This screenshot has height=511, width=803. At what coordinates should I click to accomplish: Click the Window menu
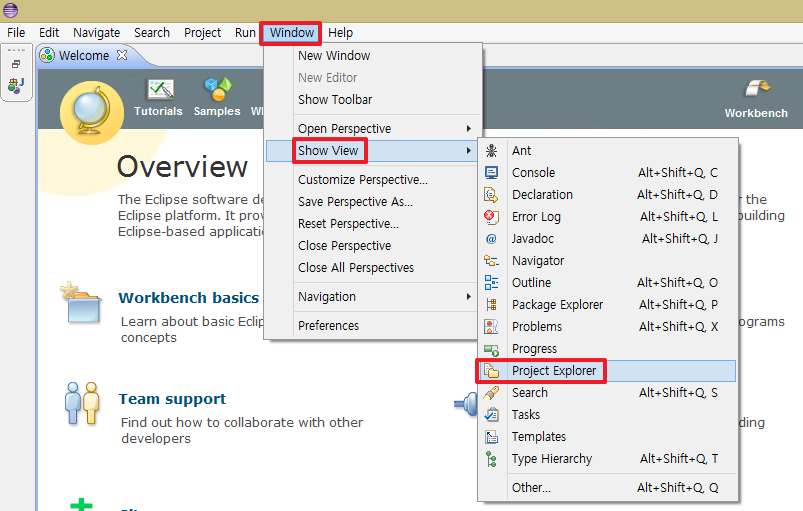[x=292, y=33]
